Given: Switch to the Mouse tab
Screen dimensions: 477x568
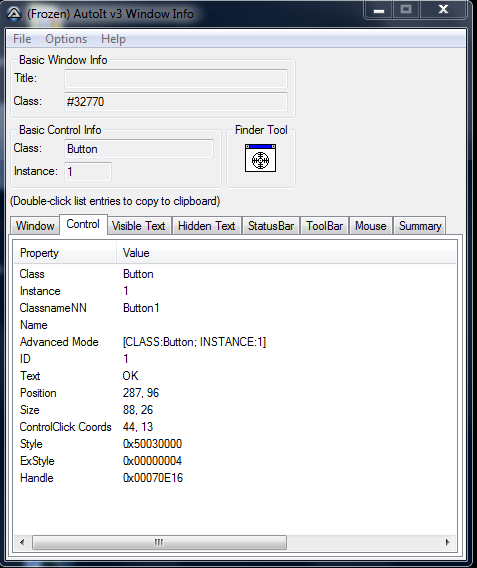Looking at the screenshot, I should tap(371, 226).
